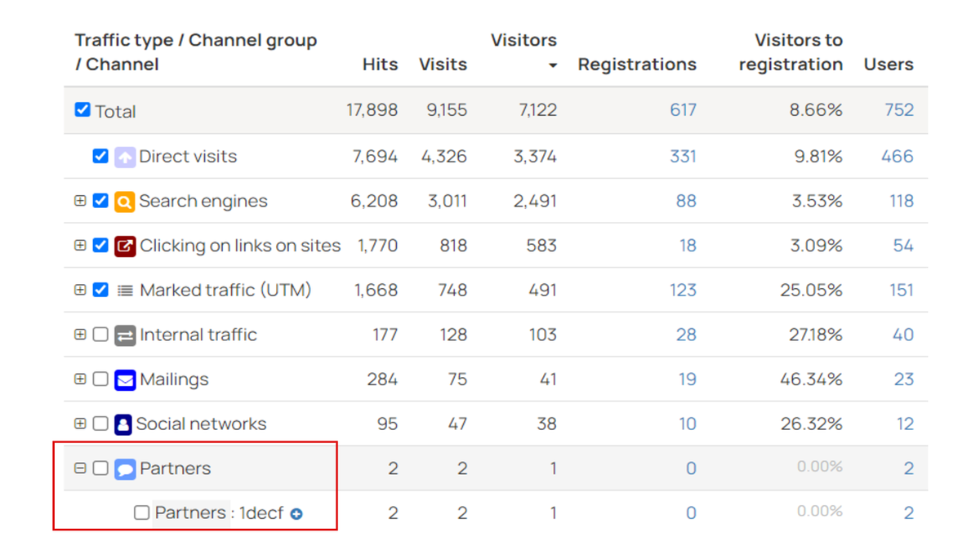This screenshot has width=980, height=559.
Task: Uncheck the Marked traffic (UTM) checkbox
Action: click(x=100, y=290)
